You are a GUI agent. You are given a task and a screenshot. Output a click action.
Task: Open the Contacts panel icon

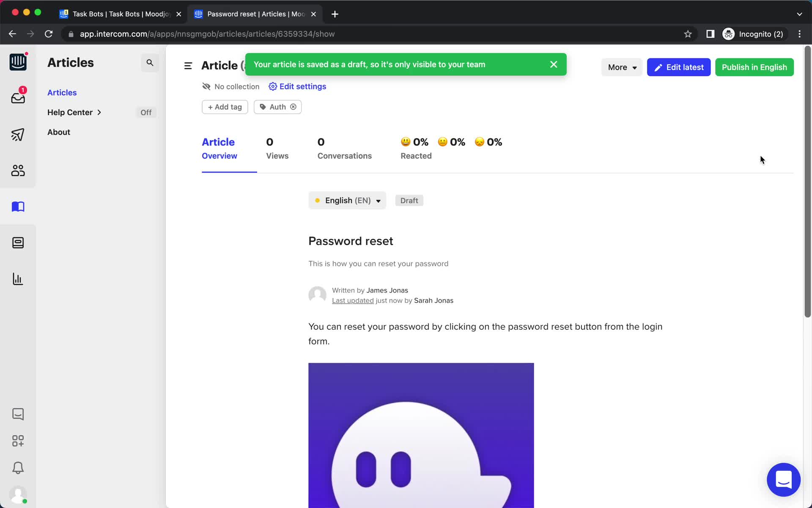(x=17, y=170)
